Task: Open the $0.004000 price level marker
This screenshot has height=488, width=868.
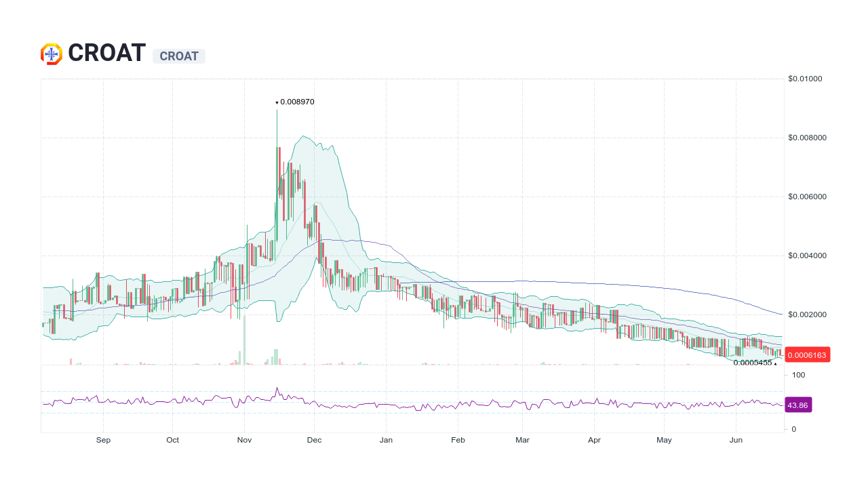Action: [x=807, y=256]
